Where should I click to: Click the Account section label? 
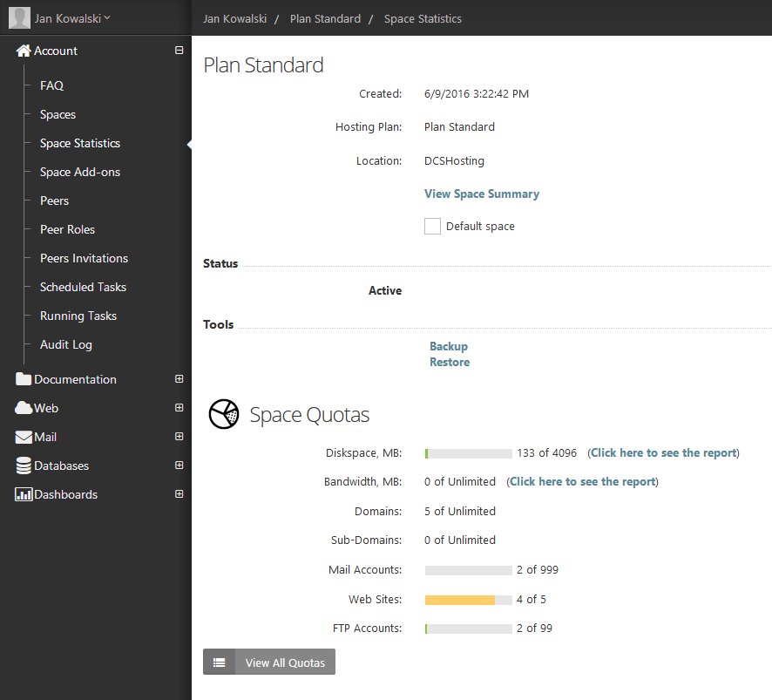pos(56,51)
